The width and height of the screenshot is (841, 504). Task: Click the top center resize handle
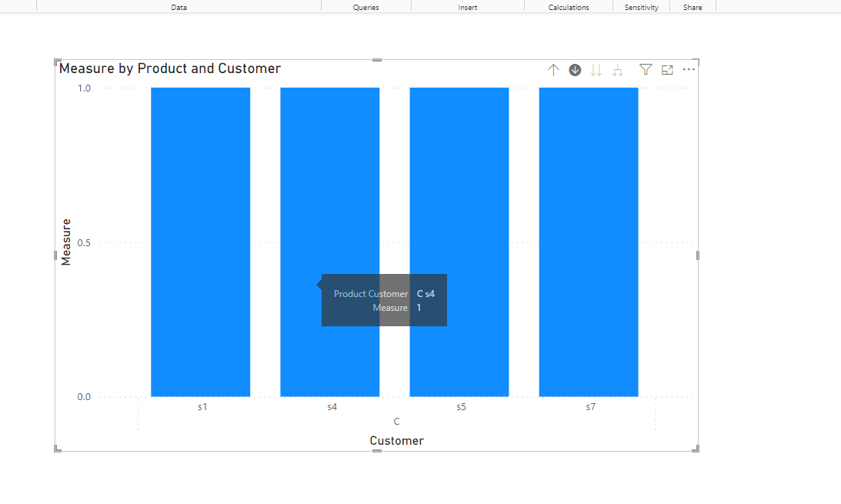(377, 60)
